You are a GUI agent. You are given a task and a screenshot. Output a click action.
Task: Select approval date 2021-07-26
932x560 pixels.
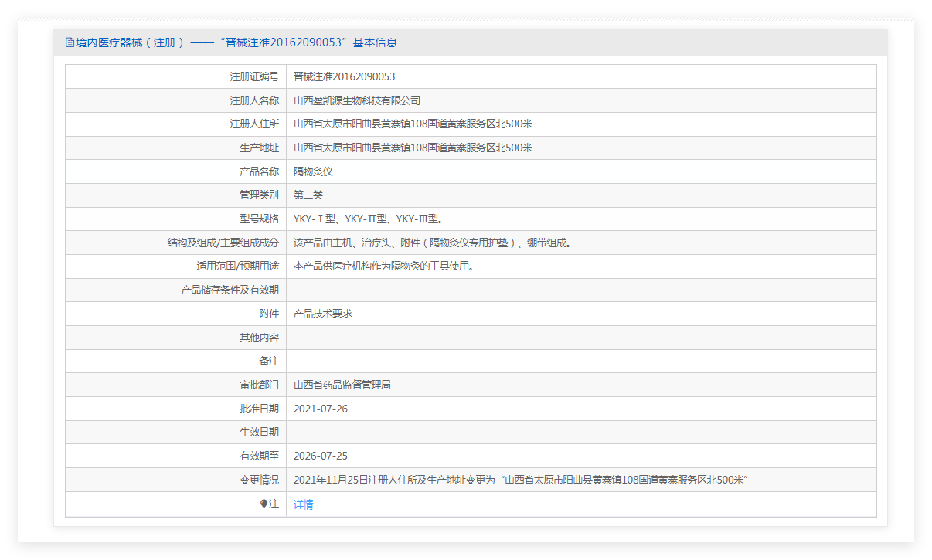click(x=321, y=409)
